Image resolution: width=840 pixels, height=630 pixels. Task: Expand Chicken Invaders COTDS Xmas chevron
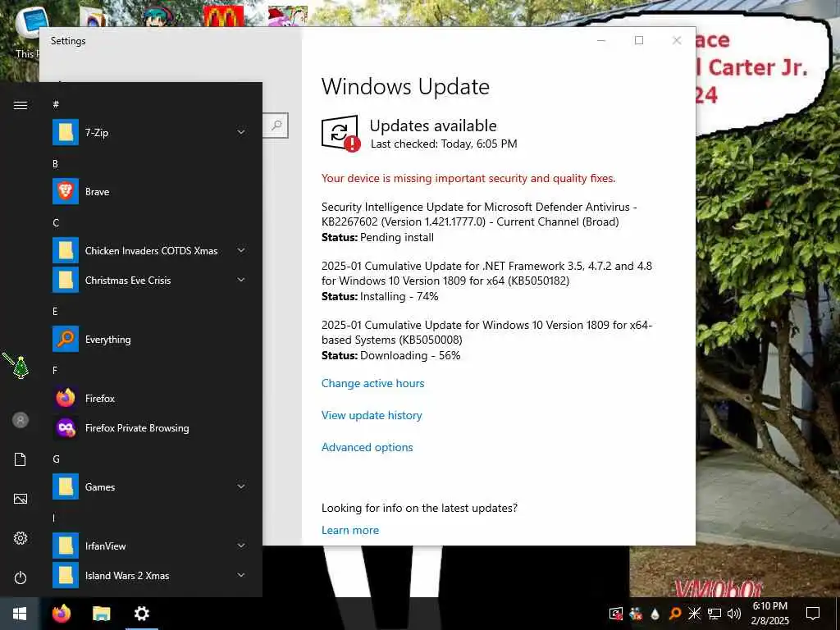point(241,250)
